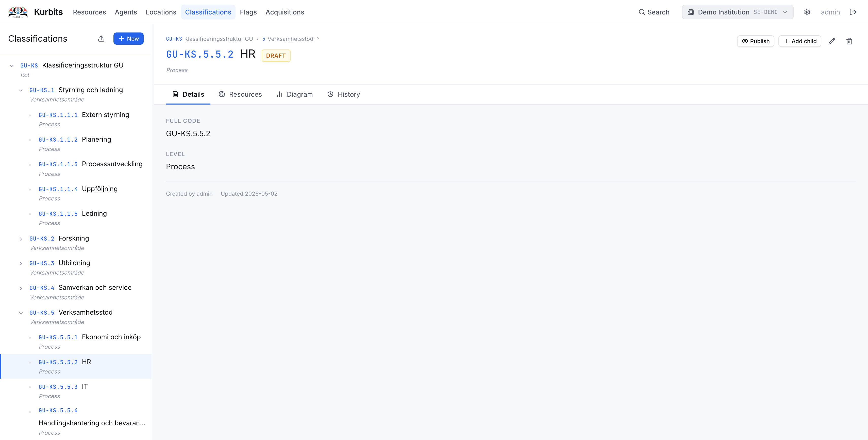
Task: Open the Demo Institution dropdown
Action: point(737,12)
